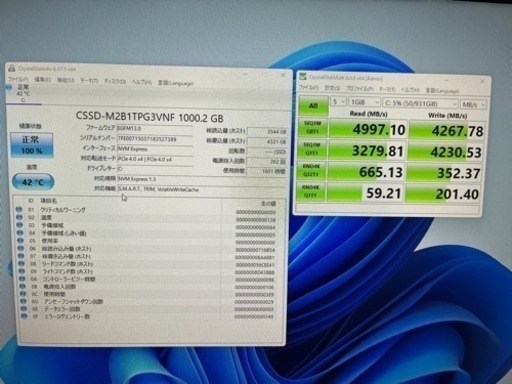Click the transfer mode field PCIe 4.0 x4
512x384 pixels.
pyautogui.click(x=155, y=159)
